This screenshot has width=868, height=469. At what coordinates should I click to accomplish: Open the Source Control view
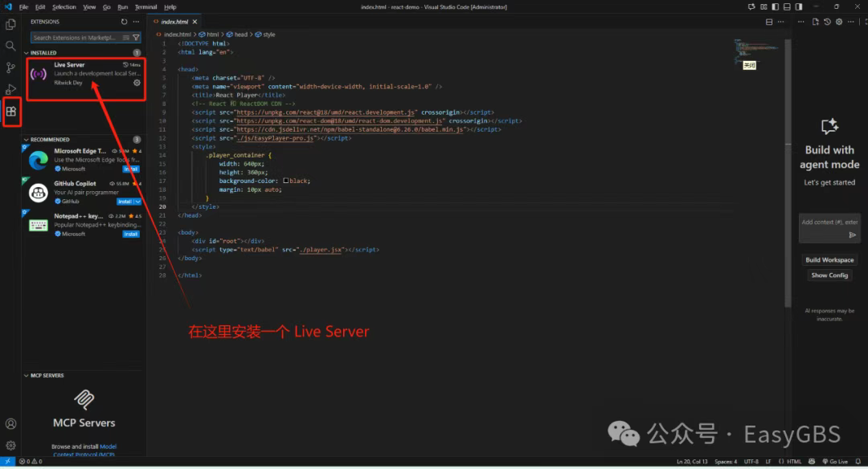(x=10, y=67)
